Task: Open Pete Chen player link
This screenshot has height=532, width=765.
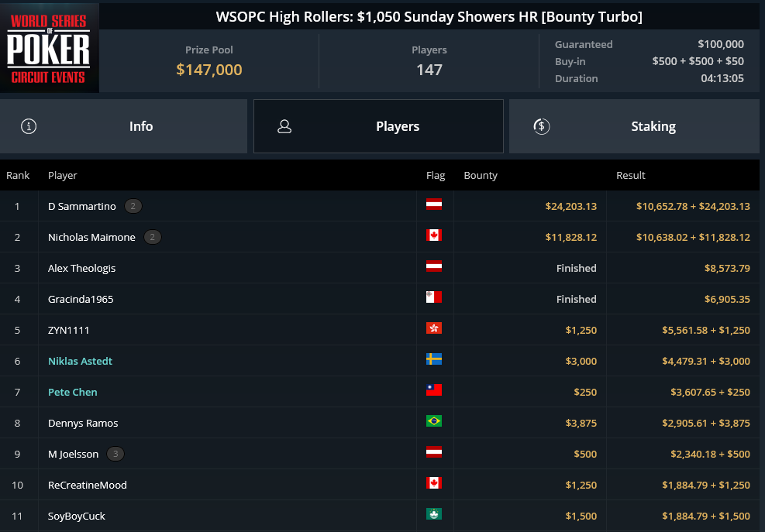Action: 73,392
